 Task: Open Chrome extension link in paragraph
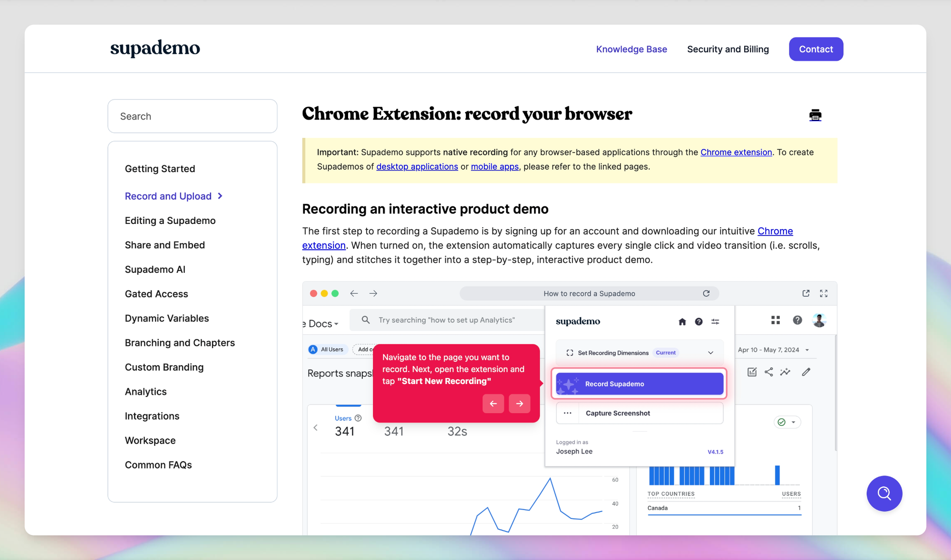coord(775,231)
